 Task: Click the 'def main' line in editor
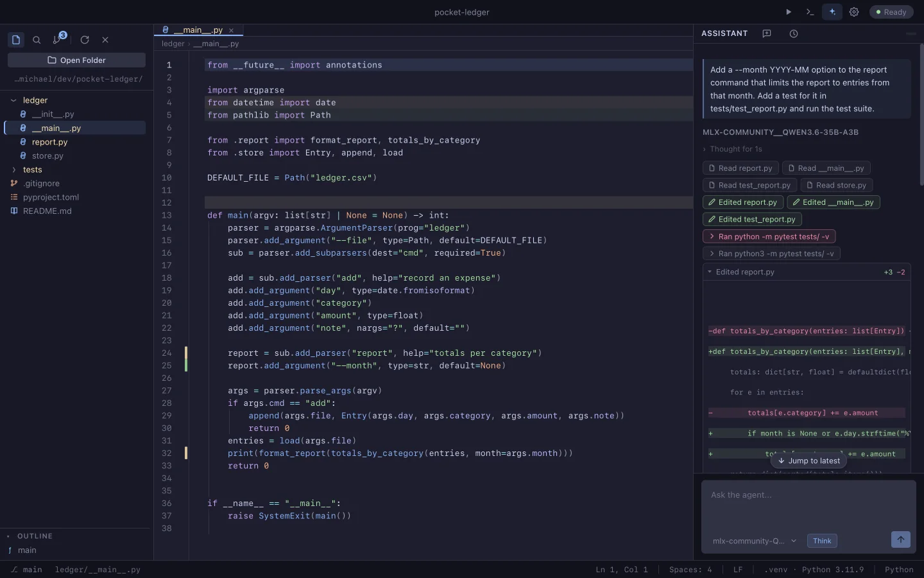click(328, 215)
